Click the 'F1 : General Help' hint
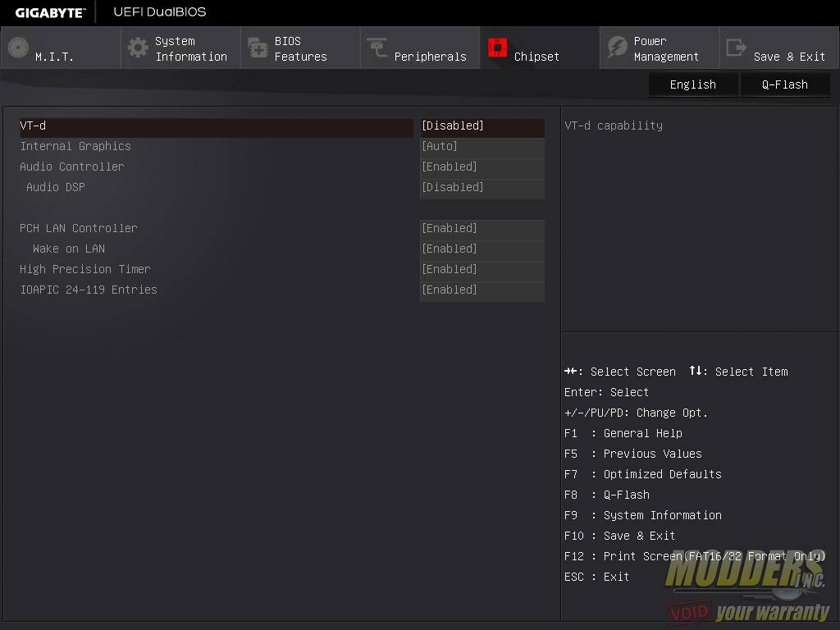840x630 pixels. pyautogui.click(x=623, y=433)
